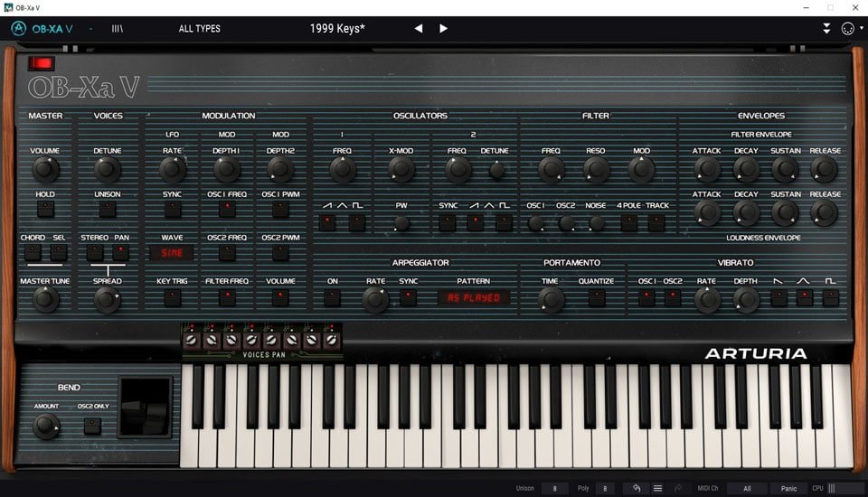The height and width of the screenshot is (497, 868).
Task: Enable OSC1 PWM modulation button
Action: [x=280, y=209]
